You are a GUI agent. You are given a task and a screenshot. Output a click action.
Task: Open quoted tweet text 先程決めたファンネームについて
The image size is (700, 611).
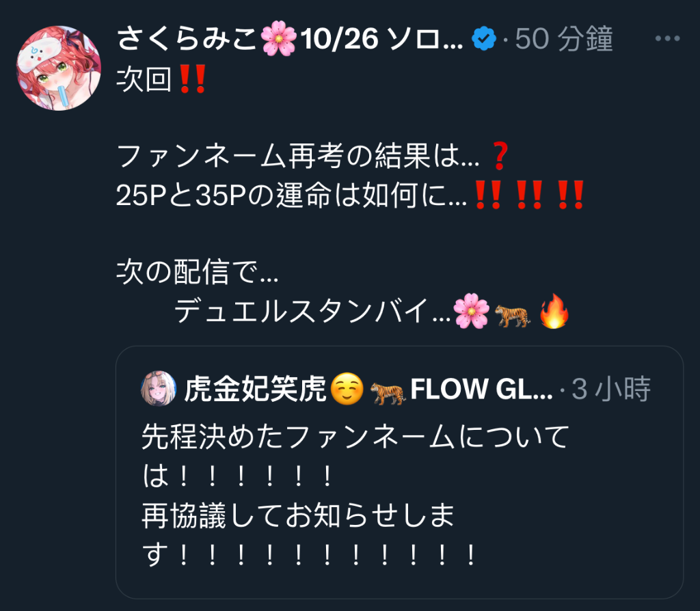click(x=355, y=436)
